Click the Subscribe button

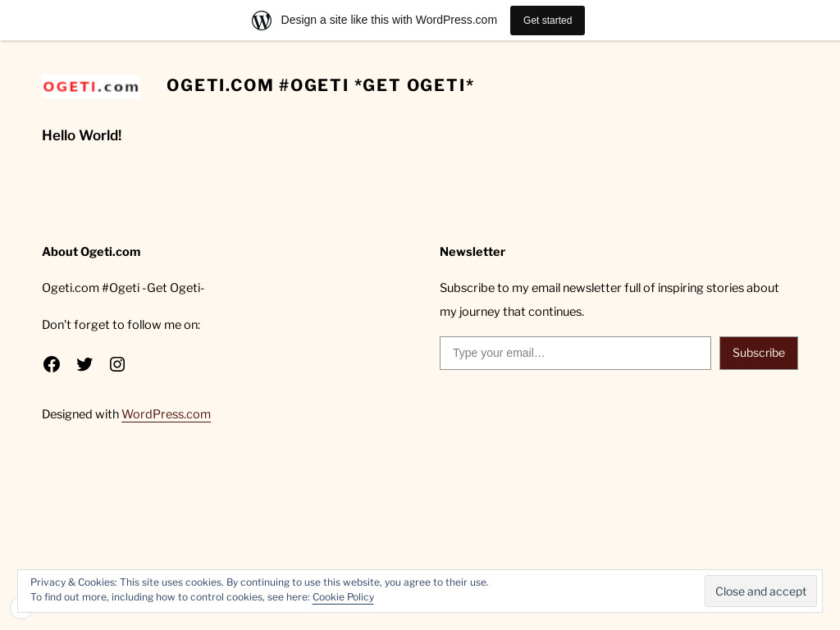(x=758, y=353)
